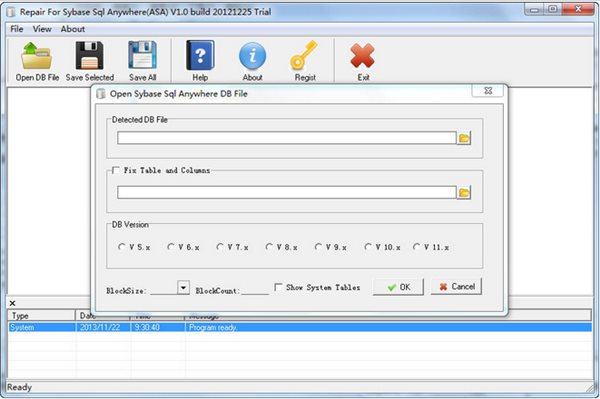Click the Type column header in the log
600x399 pixels.
pos(41,316)
